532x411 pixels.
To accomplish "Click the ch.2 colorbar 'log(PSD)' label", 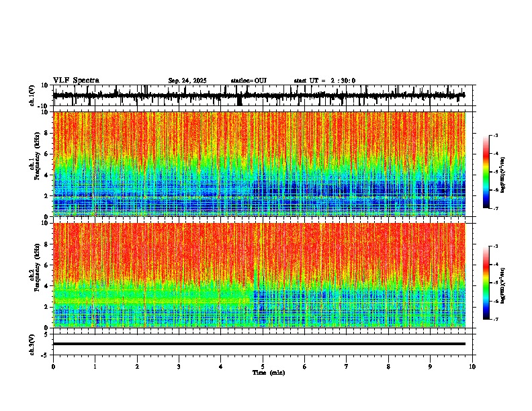I will (x=502, y=285).
